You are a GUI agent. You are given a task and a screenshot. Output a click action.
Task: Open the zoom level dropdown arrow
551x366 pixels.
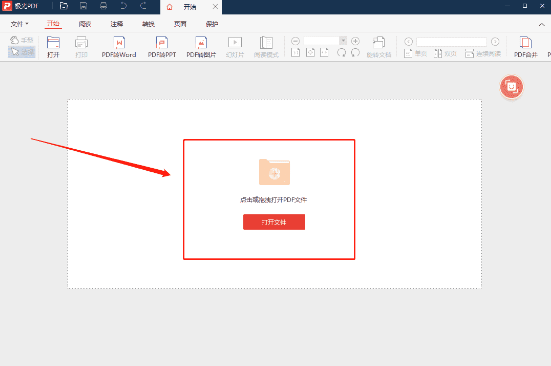[343, 41]
